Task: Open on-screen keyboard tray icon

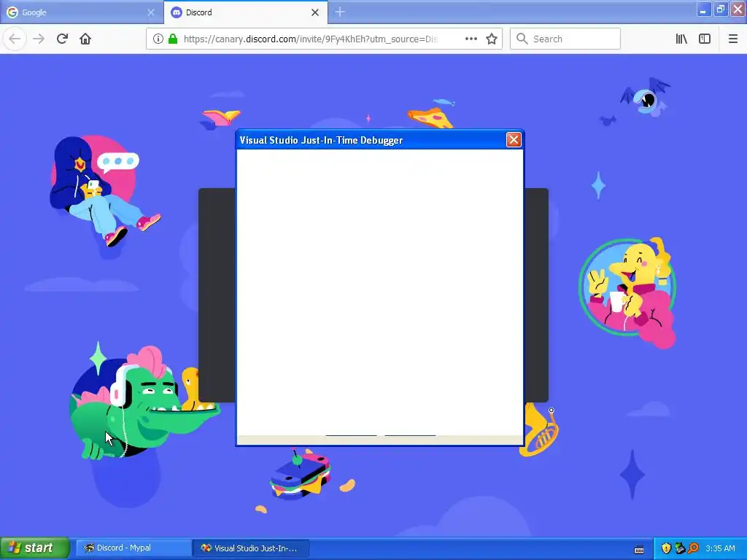Action: click(x=639, y=549)
